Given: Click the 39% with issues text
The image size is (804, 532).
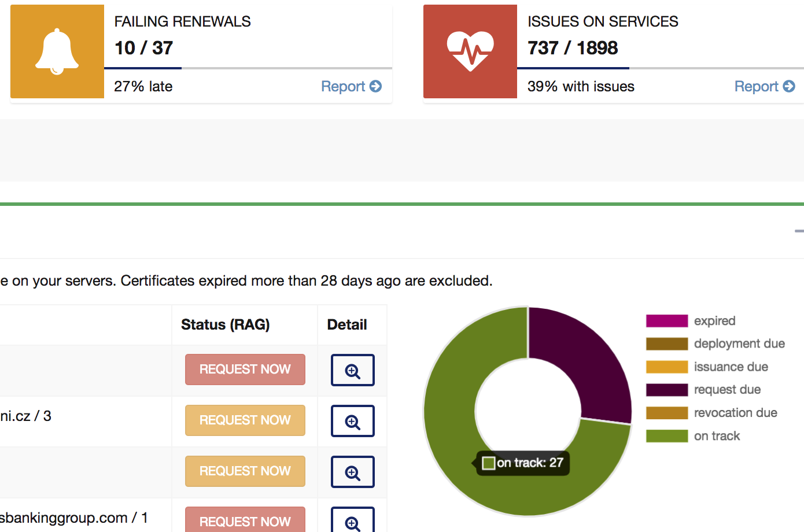Looking at the screenshot, I should pyautogui.click(x=581, y=86).
